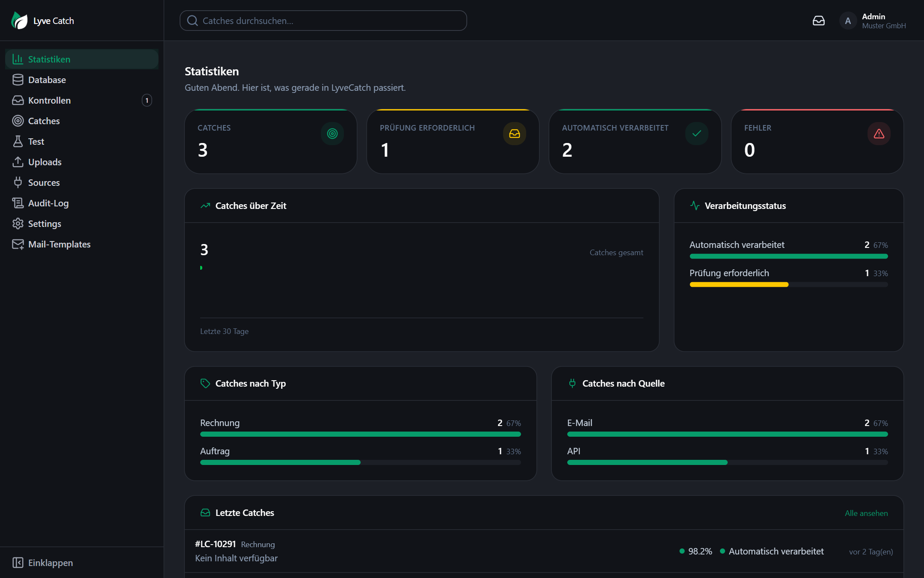Click the Einklappen collapse panel icon
Screen dimensions: 924x578
coord(18,563)
